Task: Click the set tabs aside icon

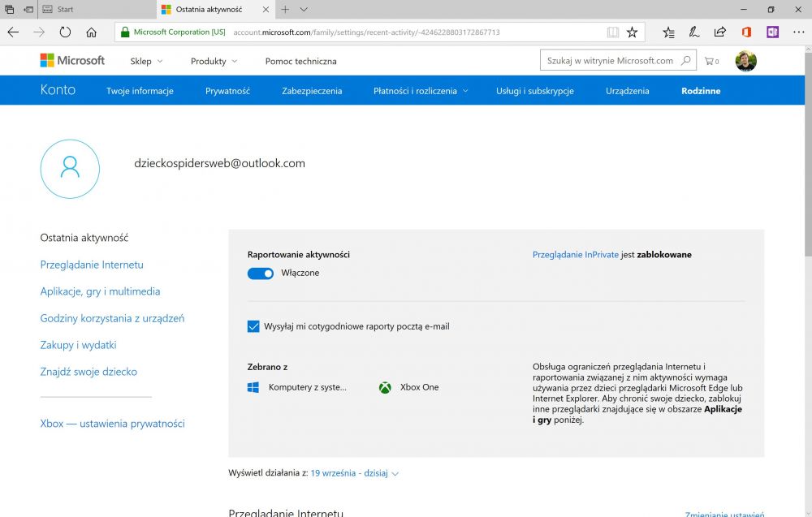Action: click(28, 9)
